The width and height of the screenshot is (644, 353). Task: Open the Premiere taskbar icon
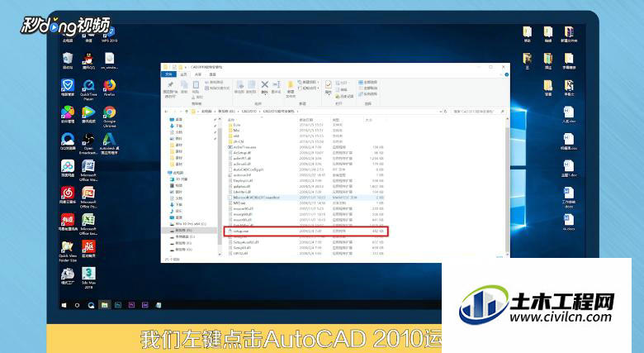131,305
